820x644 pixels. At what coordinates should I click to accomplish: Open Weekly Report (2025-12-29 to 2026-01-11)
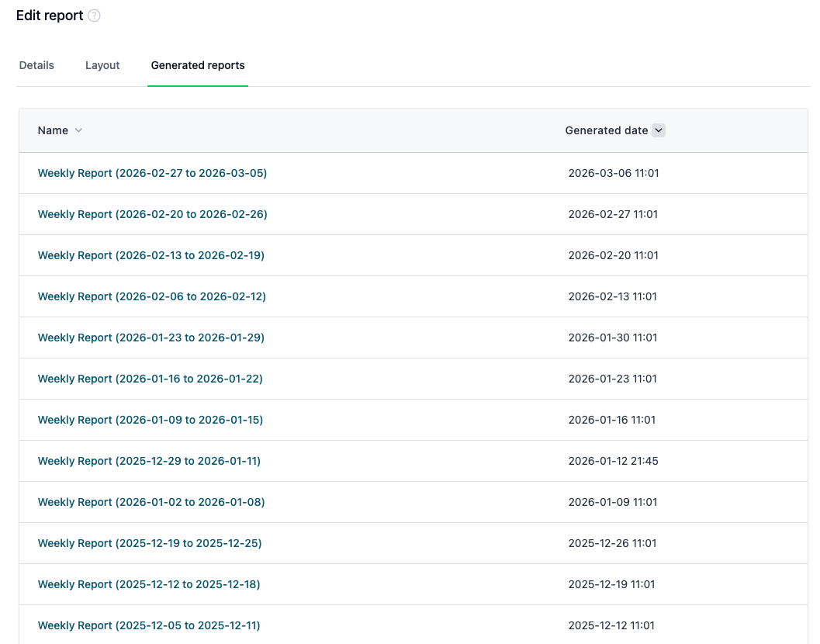click(149, 461)
